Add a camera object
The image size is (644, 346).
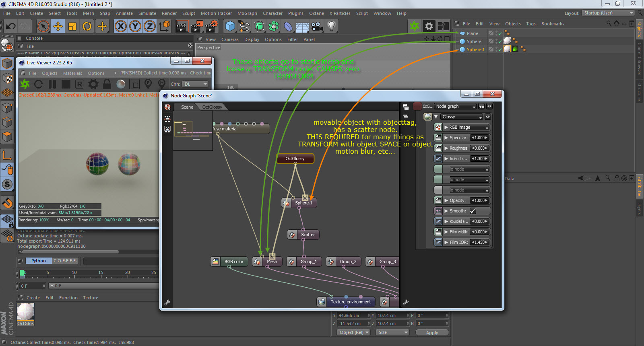(317, 27)
